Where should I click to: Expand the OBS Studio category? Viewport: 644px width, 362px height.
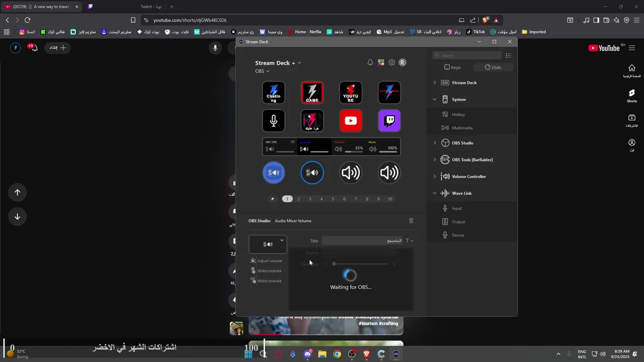click(435, 143)
